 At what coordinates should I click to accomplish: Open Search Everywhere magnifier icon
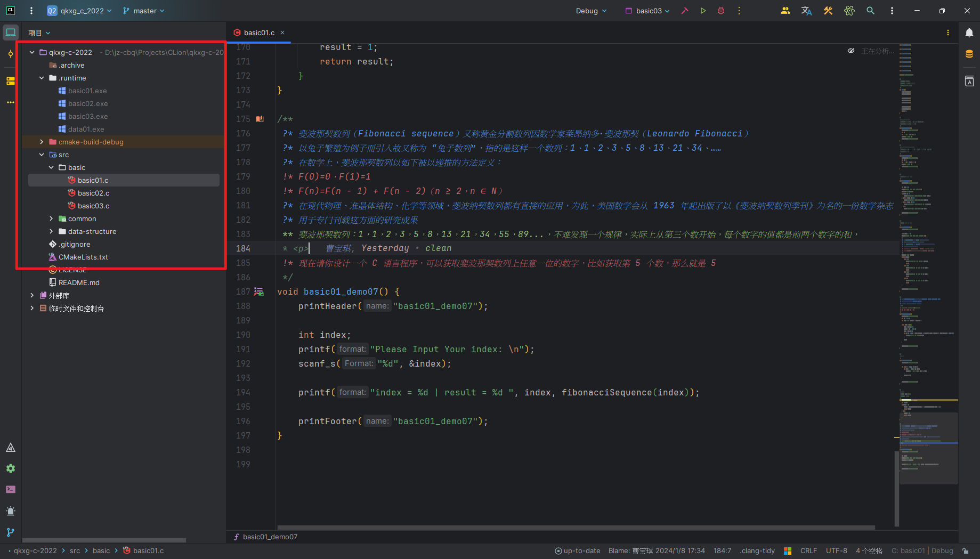871,11
